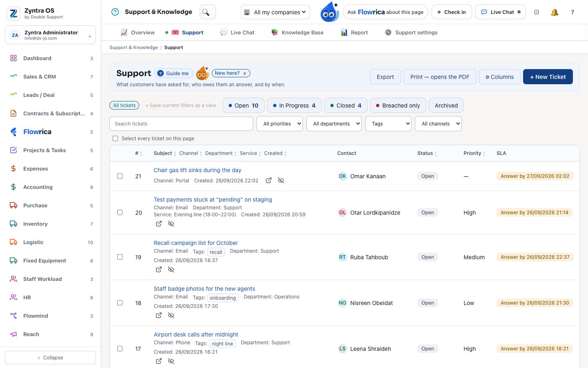The image size is (588, 368).
Task: Select the checkbox for ticket 20
Action: point(120,213)
